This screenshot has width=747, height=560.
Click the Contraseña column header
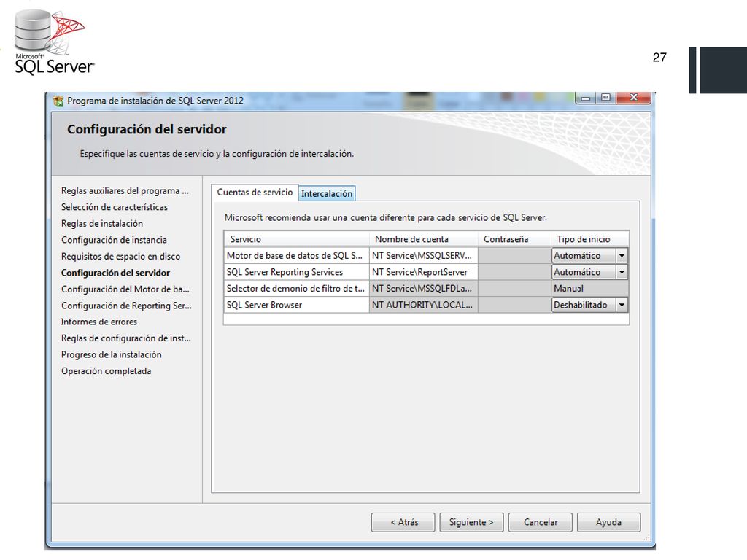click(x=514, y=239)
